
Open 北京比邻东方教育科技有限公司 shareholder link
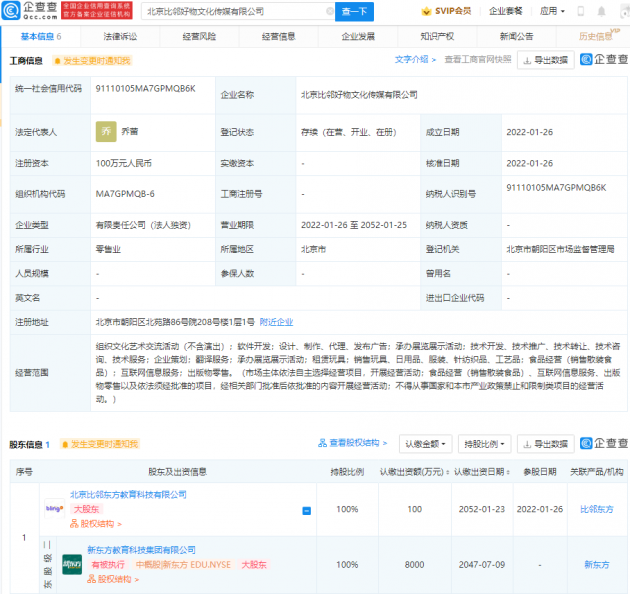(128, 494)
